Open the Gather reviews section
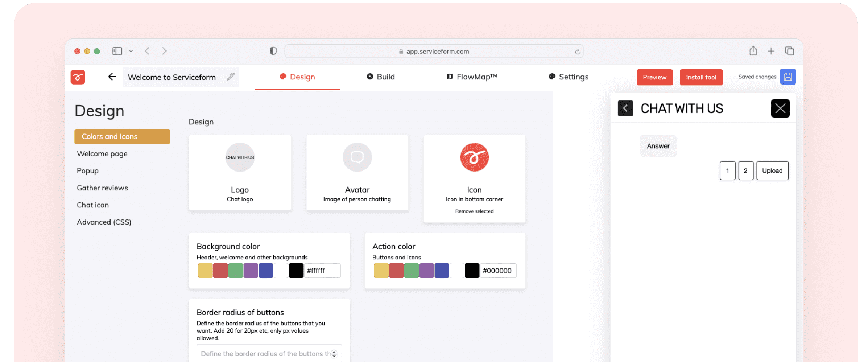Screen dimensions: 868x362 [102, 188]
